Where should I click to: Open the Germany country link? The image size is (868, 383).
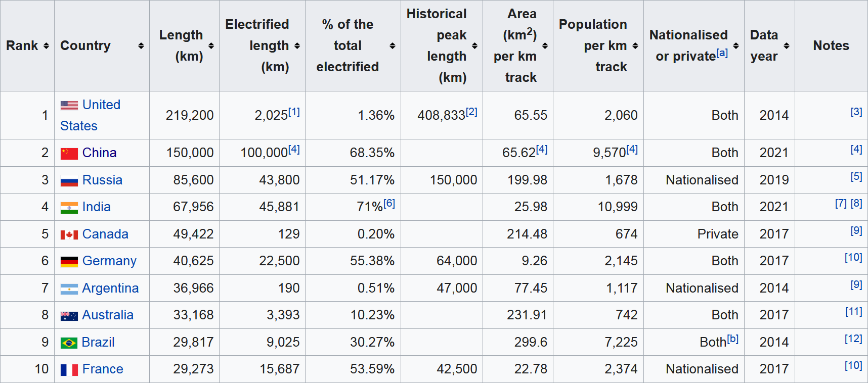[109, 261]
